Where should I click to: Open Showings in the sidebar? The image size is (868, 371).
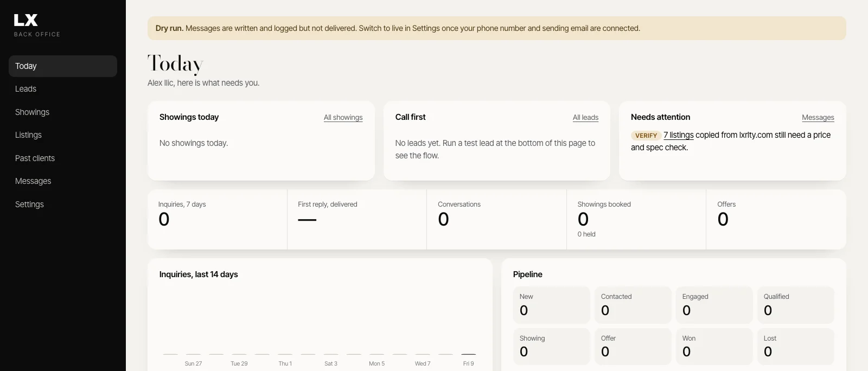(63, 112)
